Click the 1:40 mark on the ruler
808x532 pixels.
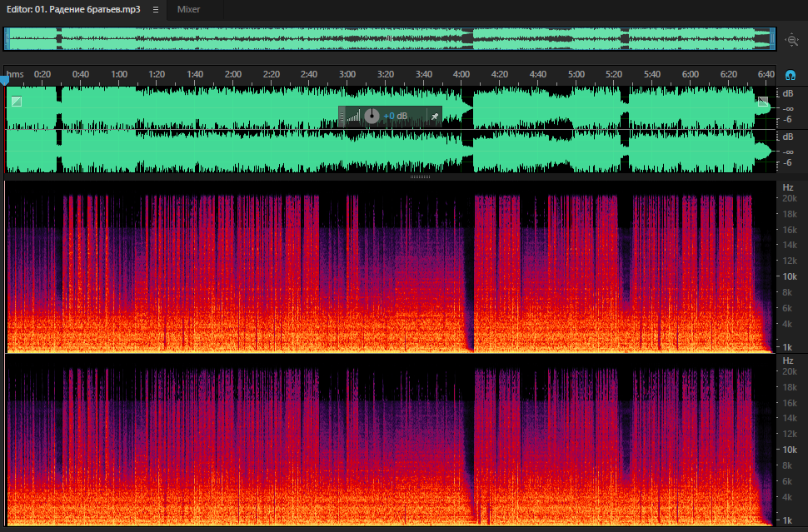pyautogui.click(x=195, y=74)
